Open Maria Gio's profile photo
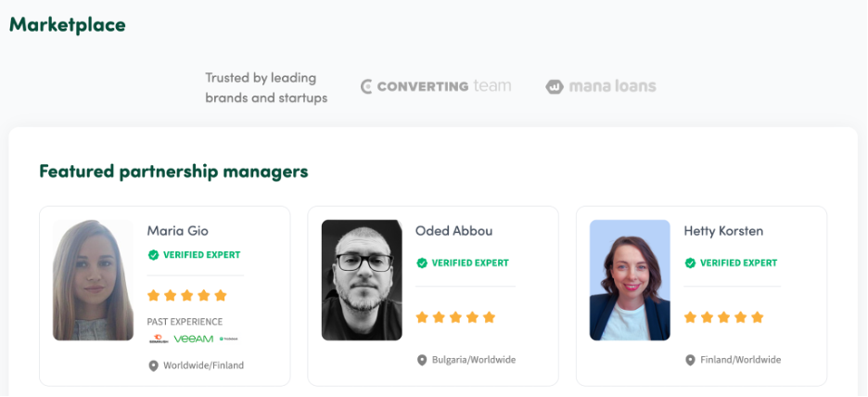Screen dimensions: 868x397 [x=93, y=280]
